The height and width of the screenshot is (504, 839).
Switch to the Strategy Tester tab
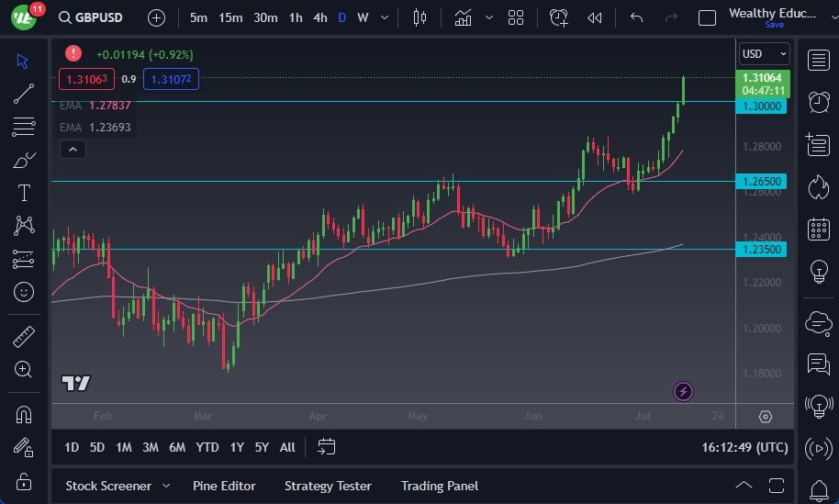point(328,486)
